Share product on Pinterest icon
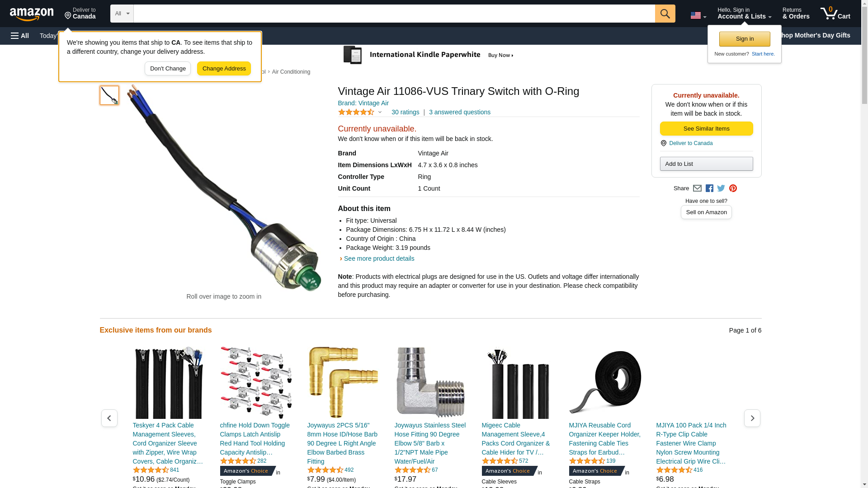 click(733, 188)
